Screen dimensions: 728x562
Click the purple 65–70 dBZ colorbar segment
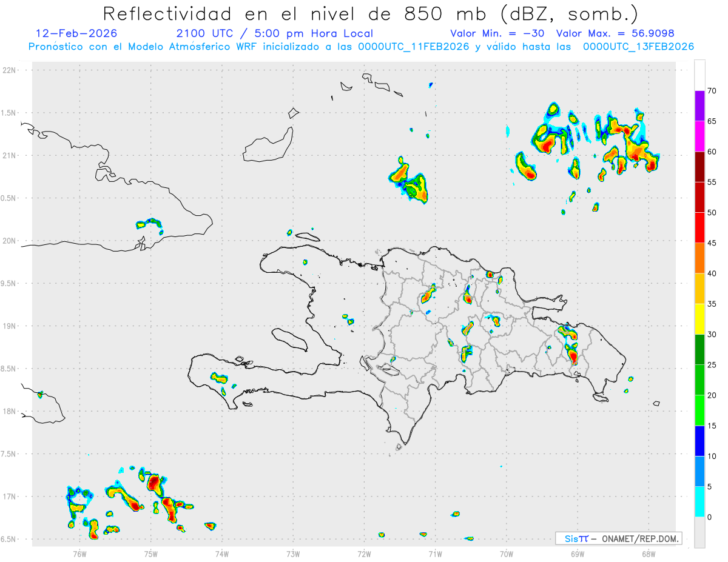(699, 106)
